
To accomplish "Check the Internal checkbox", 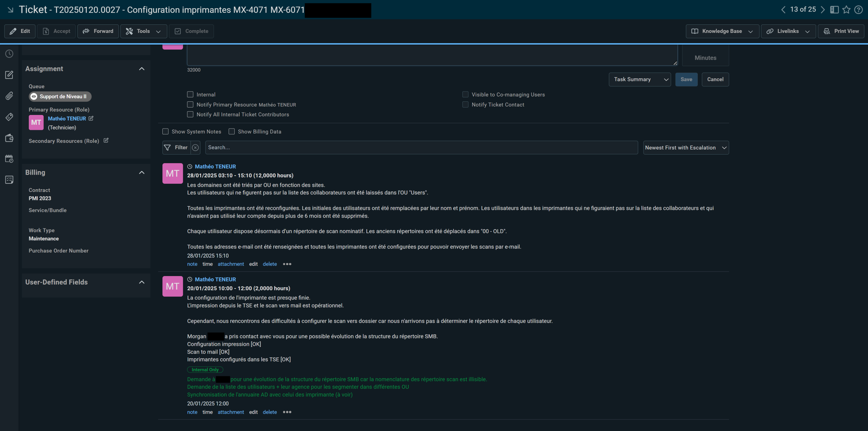I will [x=190, y=95].
